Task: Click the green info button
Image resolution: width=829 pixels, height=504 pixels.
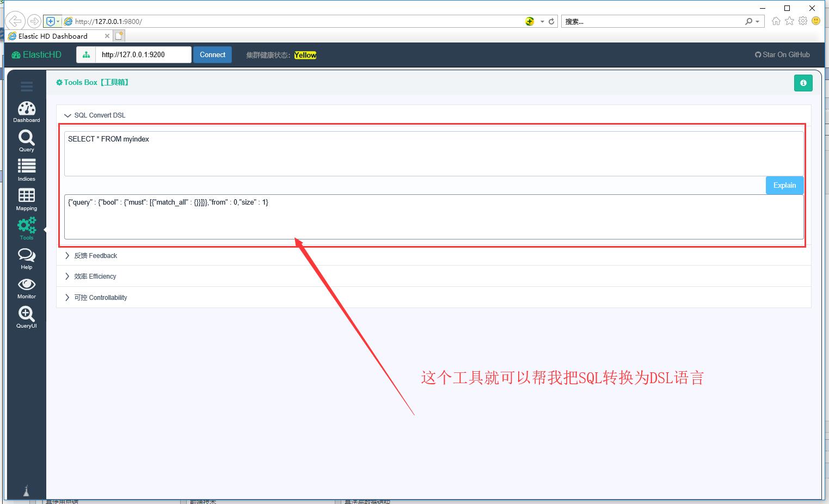Action: pyautogui.click(x=803, y=83)
